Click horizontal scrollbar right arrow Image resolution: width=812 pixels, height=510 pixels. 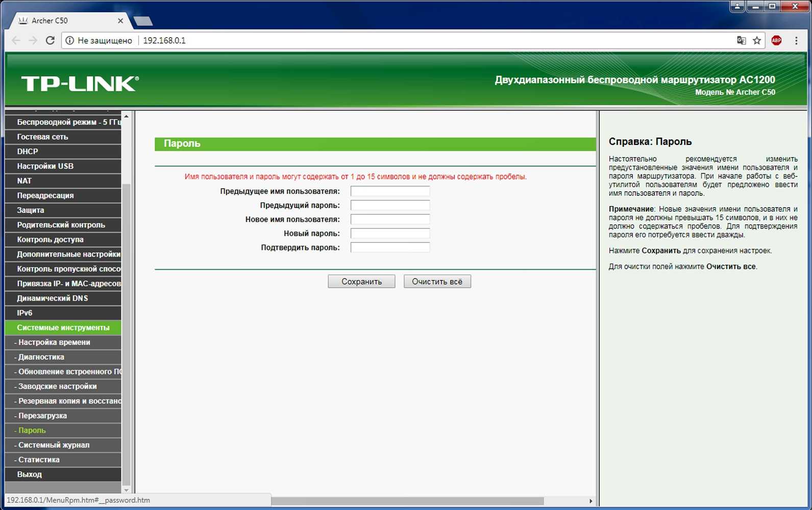590,501
